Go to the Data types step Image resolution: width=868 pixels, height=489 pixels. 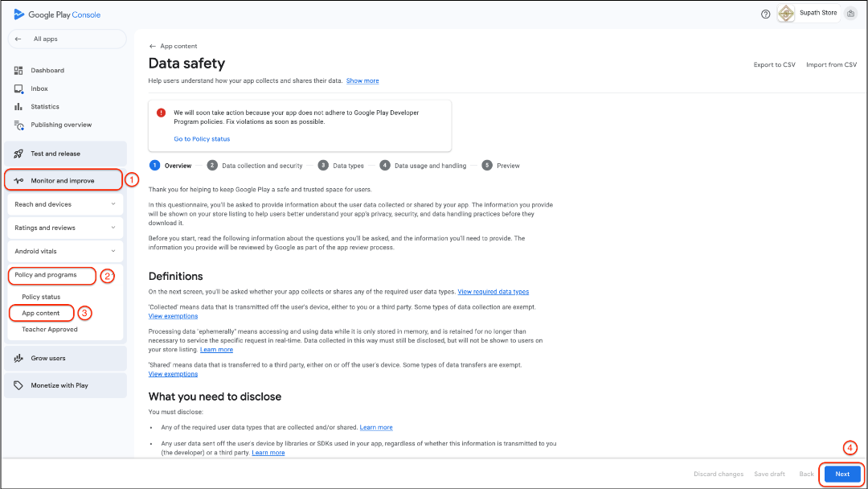pos(348,166)
